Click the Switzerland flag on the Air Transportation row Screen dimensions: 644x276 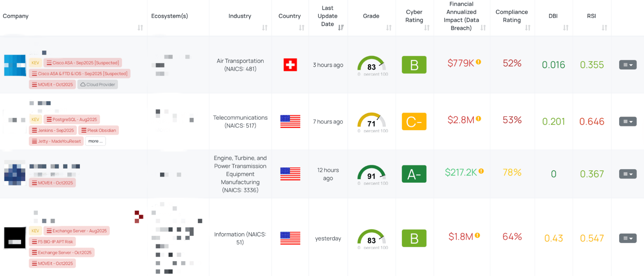coord(290,64)
